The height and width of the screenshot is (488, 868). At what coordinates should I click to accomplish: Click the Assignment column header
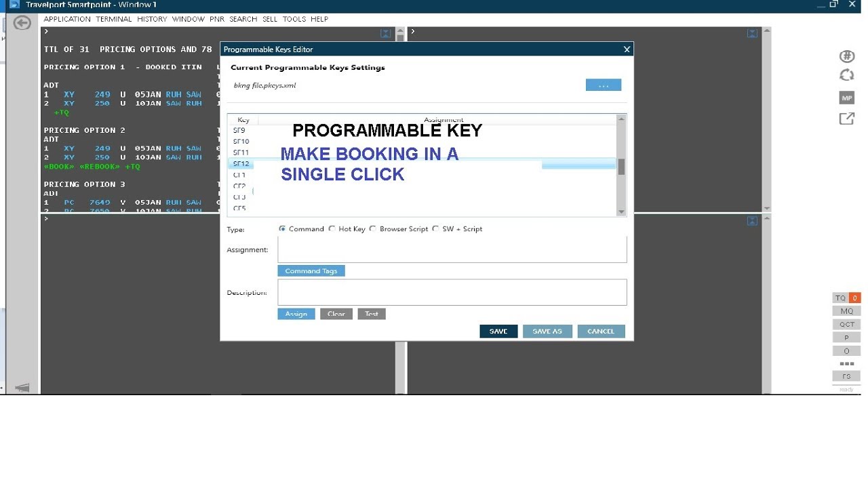(443, 120)
